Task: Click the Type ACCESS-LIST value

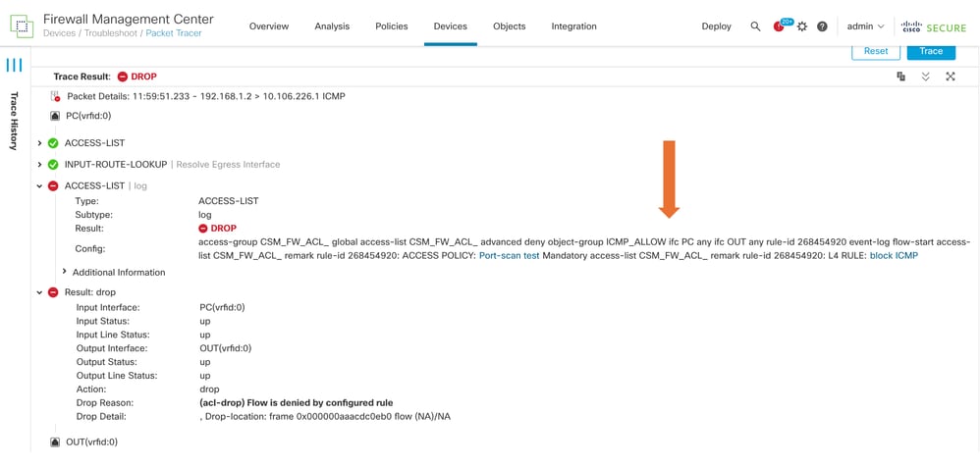Action: click(228, 201)
